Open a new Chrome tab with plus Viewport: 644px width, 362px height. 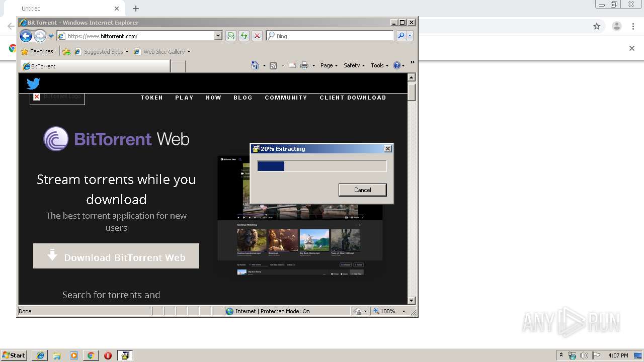136,9
